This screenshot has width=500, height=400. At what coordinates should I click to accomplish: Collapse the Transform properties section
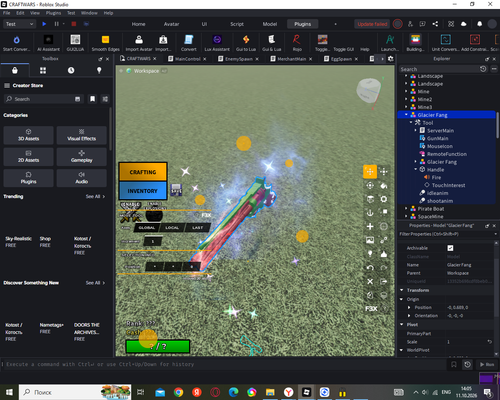[402, 290]
